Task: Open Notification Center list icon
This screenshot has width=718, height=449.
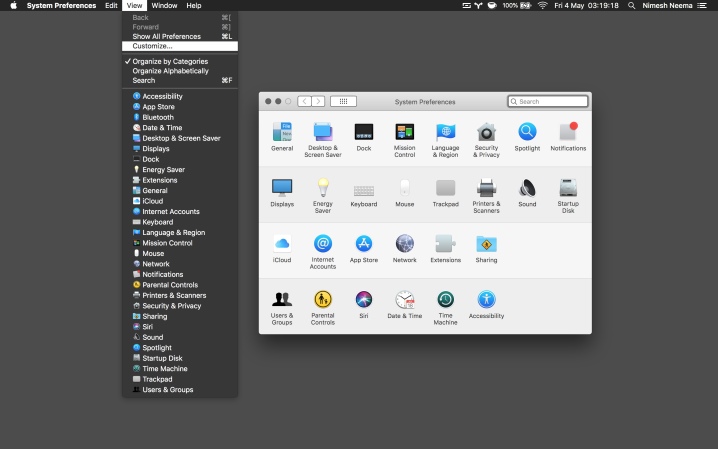Action: [x=702, y=5]
